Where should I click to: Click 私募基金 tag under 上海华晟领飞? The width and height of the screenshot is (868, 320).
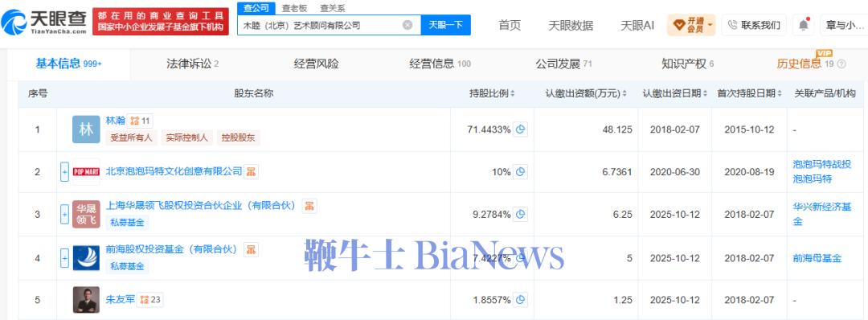tap(127, 223)
